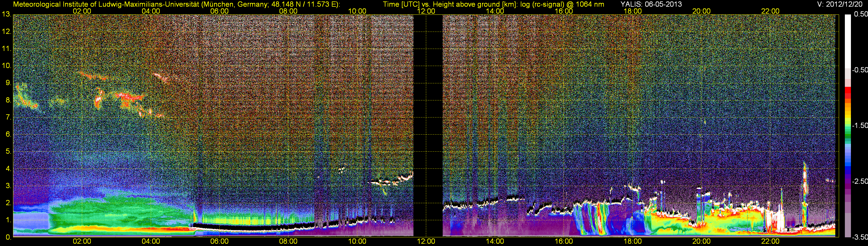868x246 pixels.
Task: Click the 16:00 label on the top time axis
Action: click(x=564, y=11)
